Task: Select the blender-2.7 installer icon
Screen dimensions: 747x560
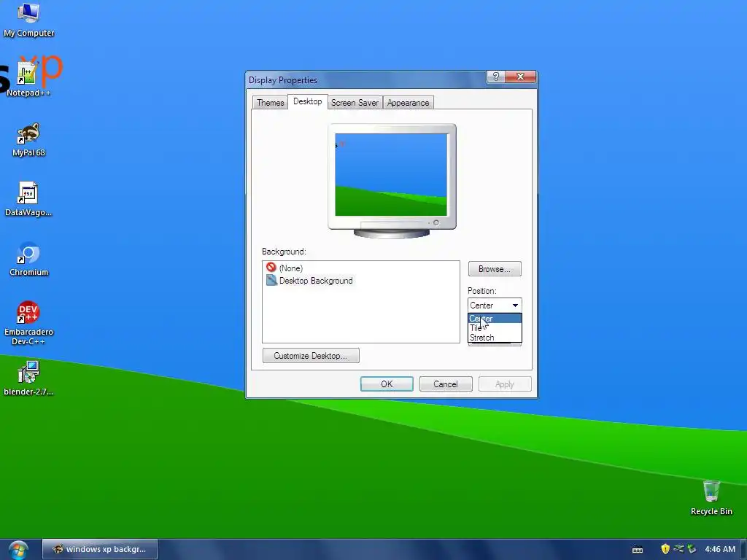Action: point(28,378)
